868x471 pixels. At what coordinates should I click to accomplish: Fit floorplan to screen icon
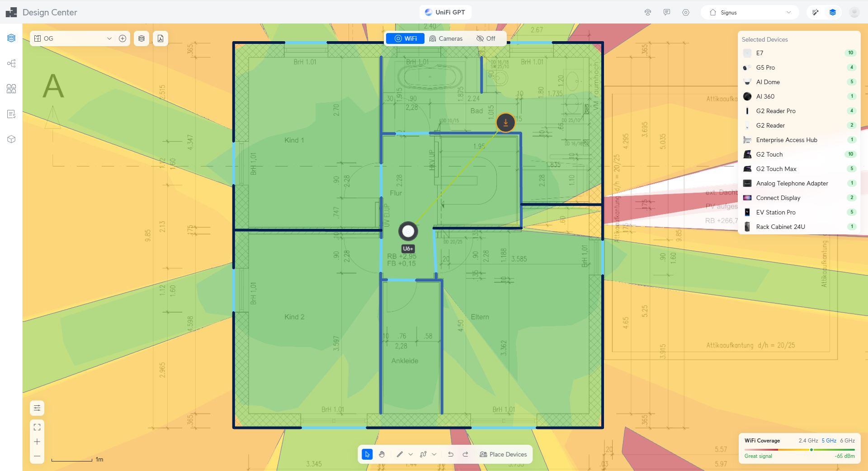click(37, 427)
